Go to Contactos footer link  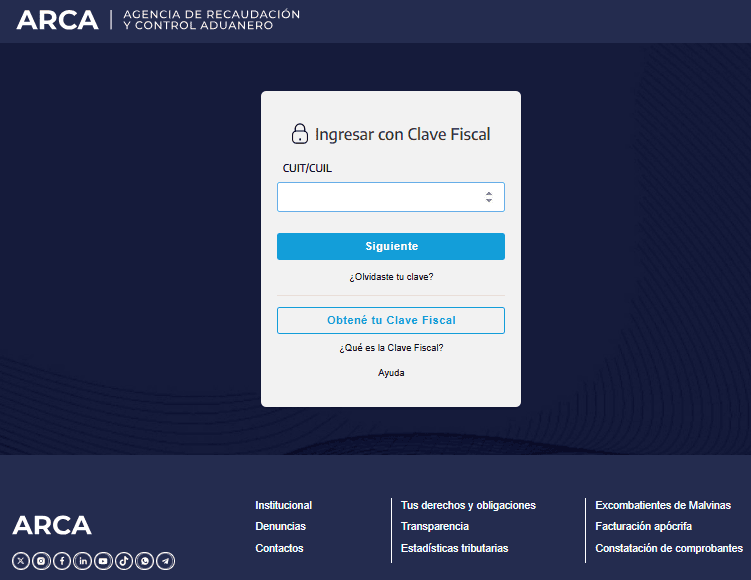coord(279,548)
